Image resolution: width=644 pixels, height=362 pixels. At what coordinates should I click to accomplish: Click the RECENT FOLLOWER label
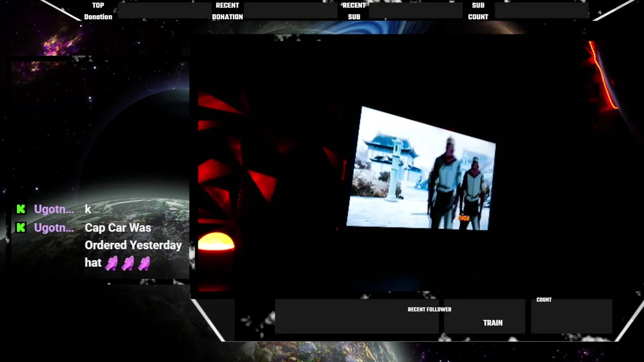429,310
